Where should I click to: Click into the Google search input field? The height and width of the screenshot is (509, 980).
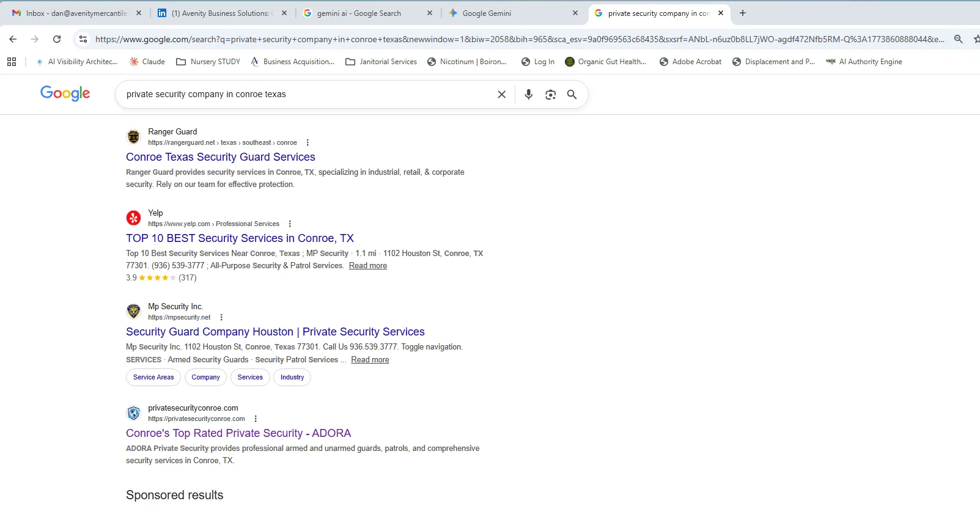tap(306, 94)
